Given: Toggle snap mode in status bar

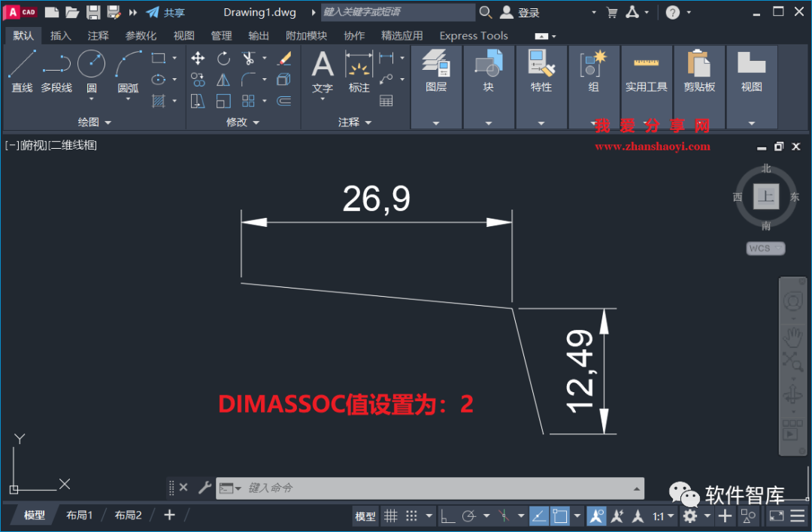Looking at the screenshot, I should coord(411,515).
